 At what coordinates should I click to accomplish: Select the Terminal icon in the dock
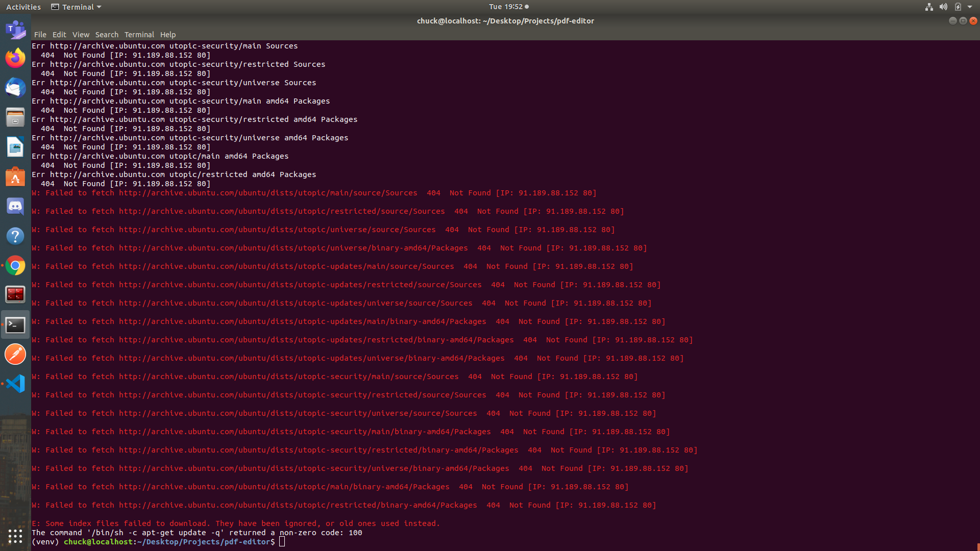[x=15, y=325]
